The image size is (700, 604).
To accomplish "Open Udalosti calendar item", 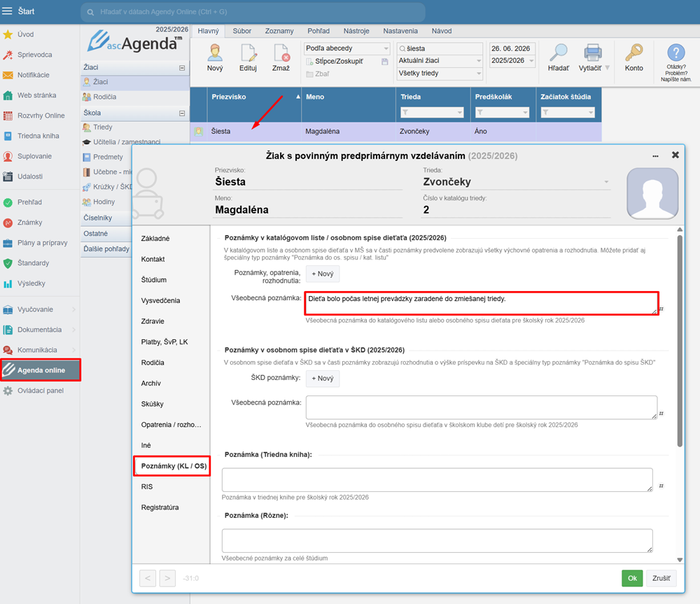I will (30, 176).
